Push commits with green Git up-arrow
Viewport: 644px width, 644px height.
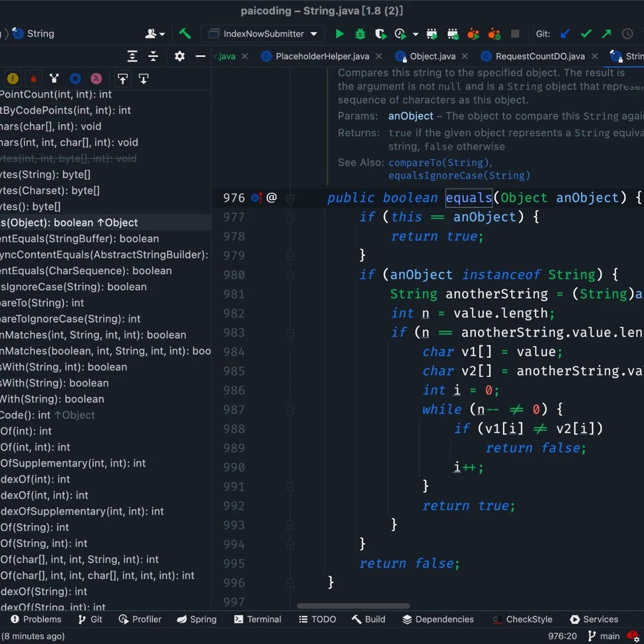pos(607,34)
